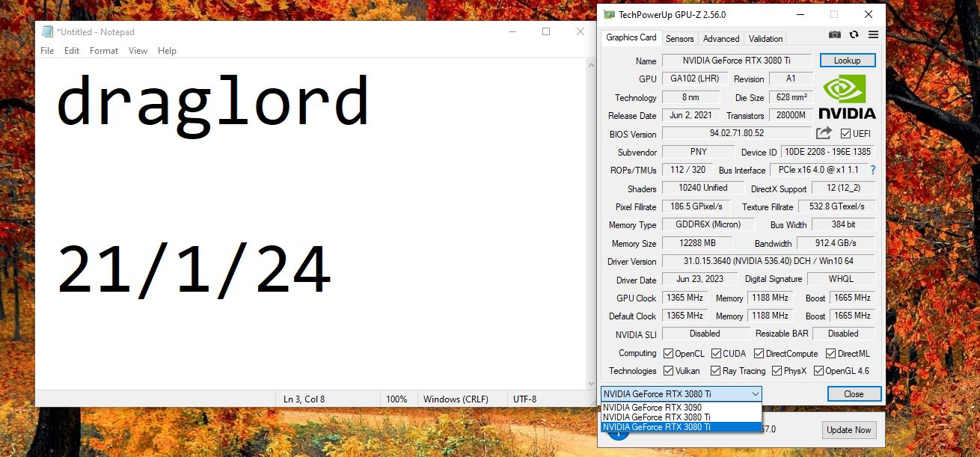Collapse the GPU selector combo box arrow

click(x=756, y=393)
